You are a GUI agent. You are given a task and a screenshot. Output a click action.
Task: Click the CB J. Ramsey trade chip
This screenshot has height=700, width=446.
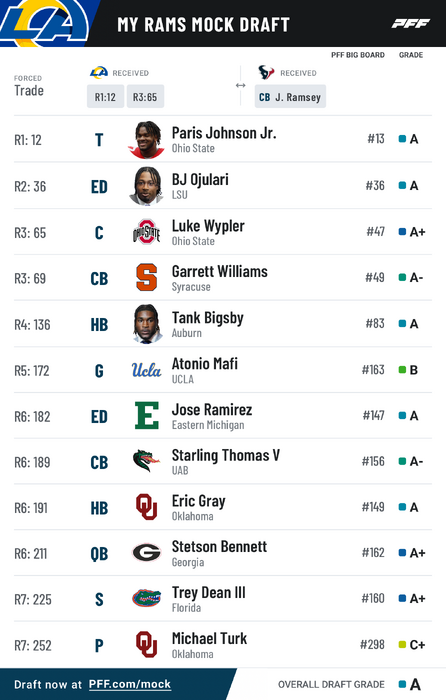pyautogui.click(x=290, y=96)
